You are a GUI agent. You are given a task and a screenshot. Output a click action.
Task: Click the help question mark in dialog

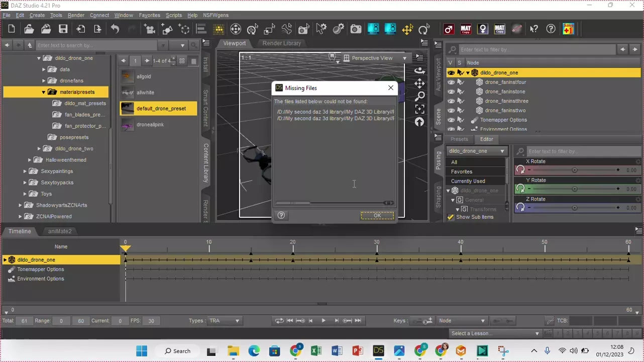281,215
